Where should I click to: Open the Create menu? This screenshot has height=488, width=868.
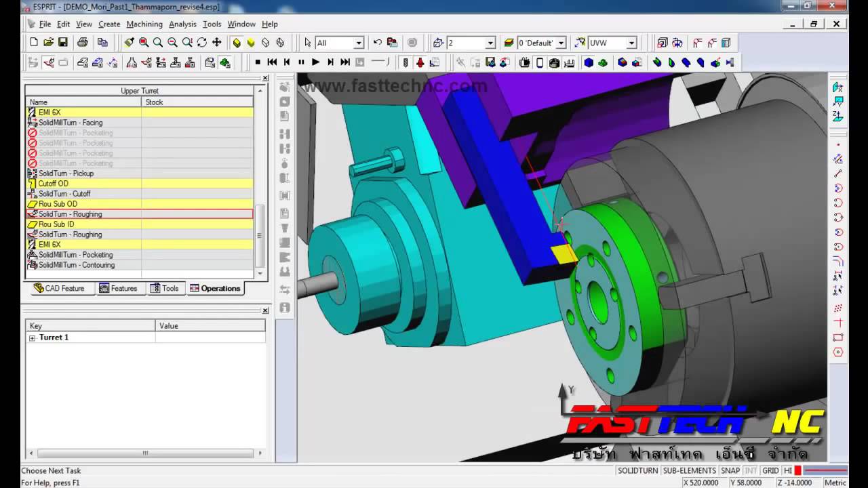pos(109,24)
